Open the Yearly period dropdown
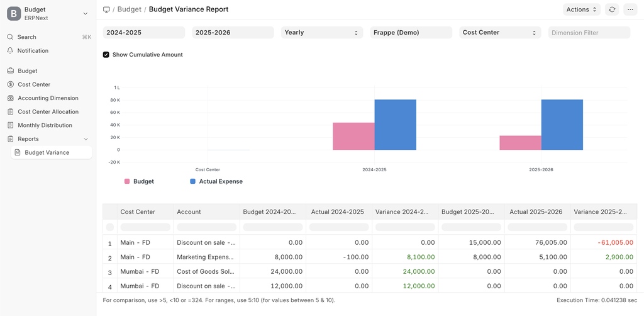644x316 pixels. pyautogui.click(x=322, y=33)
